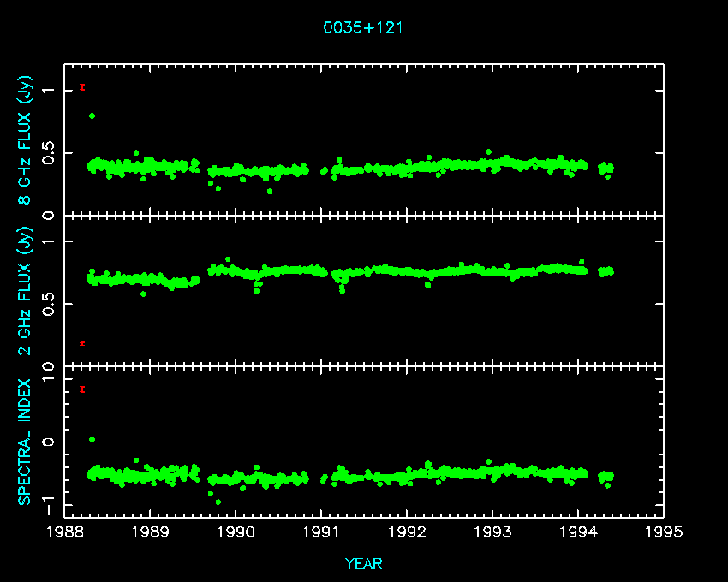The height and width of the screenshot is (582, 728).
Task: Click the outlier point near zero spectral index
Action: (92, 439)
